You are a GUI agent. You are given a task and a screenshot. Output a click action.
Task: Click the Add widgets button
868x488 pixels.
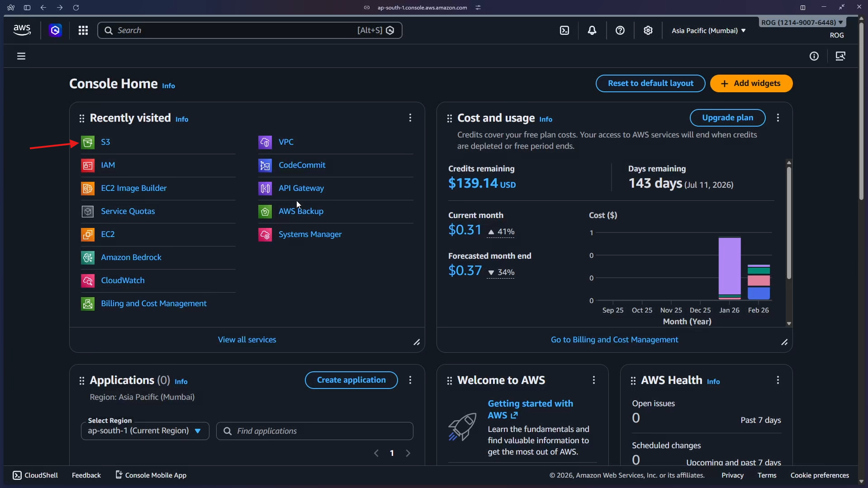[751, 83]
